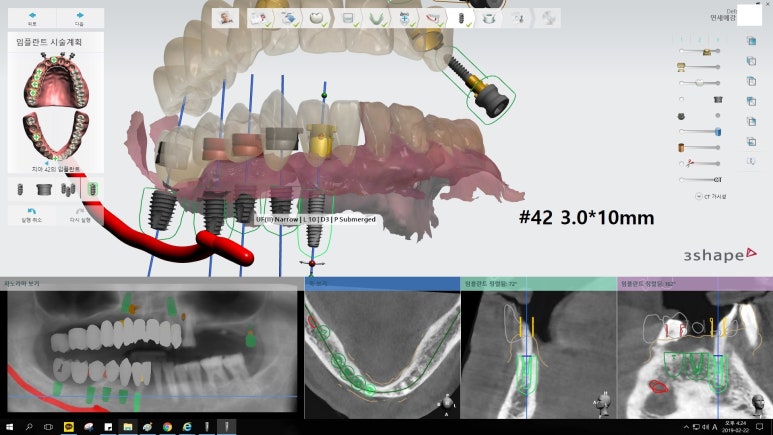
Task: Select the multiple implants icon in left panel
Action: pyautogui.click(x=68, y=188)
